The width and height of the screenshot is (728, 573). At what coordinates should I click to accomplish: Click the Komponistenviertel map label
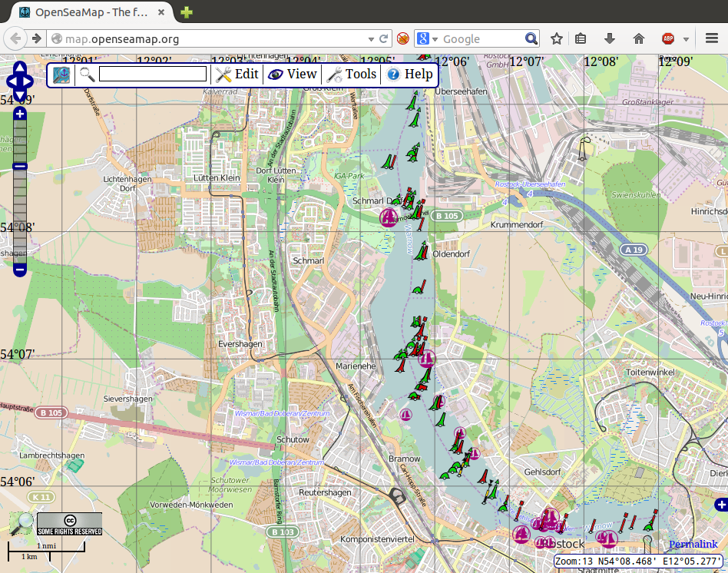(378, 539)
